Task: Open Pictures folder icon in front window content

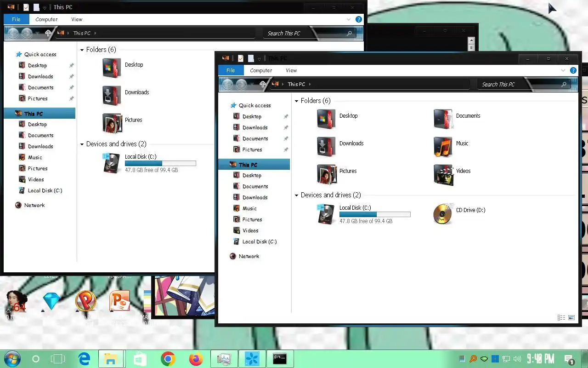Action: coord(327,174)
